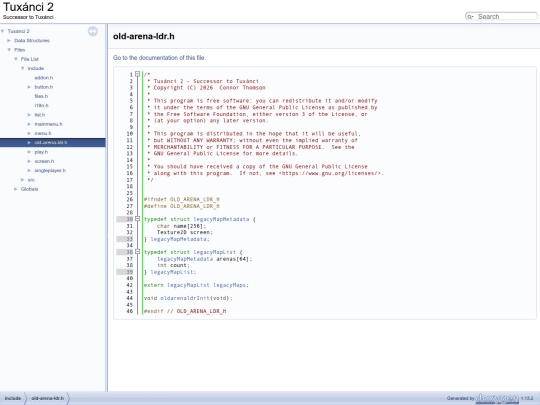Viewport: 540px width, 405px height.
Task: Open play.h in the file tree
Action: click(41, 152)
